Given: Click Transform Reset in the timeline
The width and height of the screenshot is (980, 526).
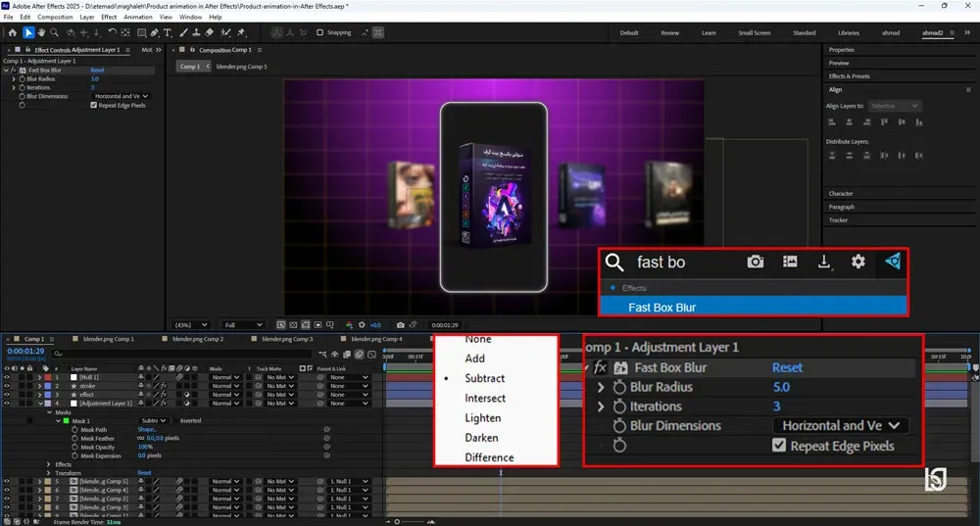Looking at the screenshot, I should tap(144, 473).
